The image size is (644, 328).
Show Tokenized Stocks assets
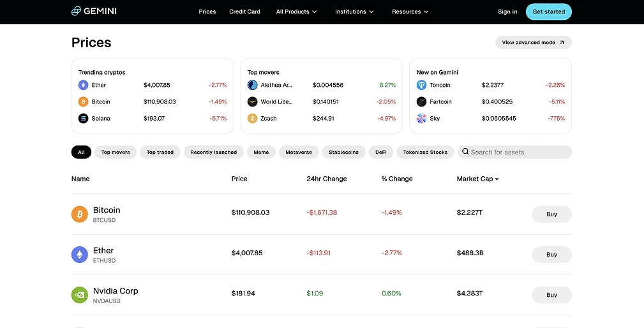425,152
